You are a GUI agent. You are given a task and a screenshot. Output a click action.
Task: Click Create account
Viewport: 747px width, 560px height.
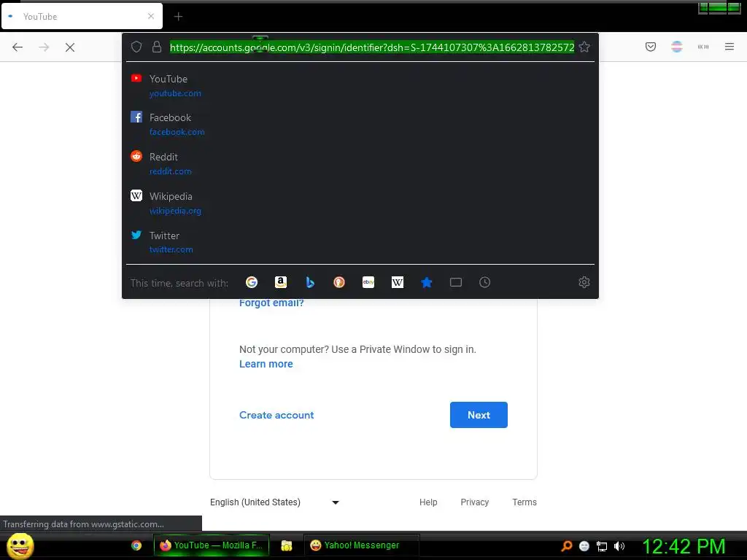[x=276, y=415]
